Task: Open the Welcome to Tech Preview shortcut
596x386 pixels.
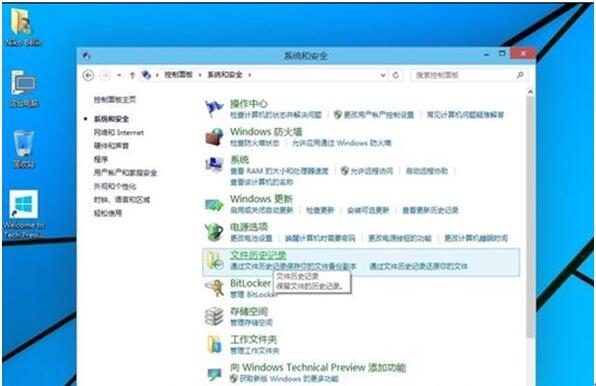Action: [x=24, y=214]
